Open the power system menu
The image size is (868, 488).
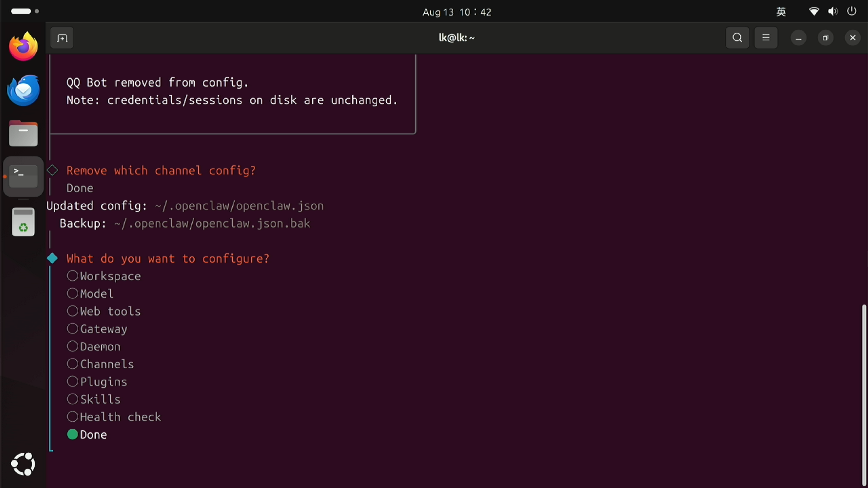852,12
